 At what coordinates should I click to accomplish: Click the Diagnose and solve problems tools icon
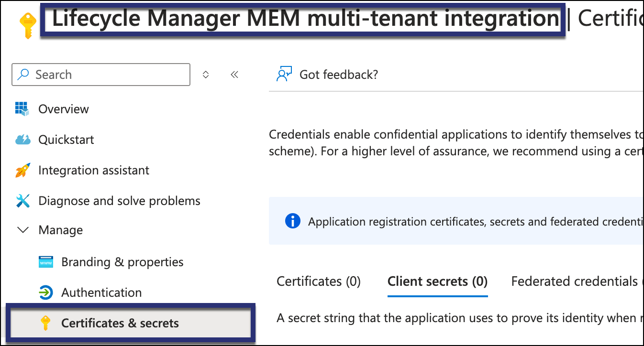coord(22,201)
